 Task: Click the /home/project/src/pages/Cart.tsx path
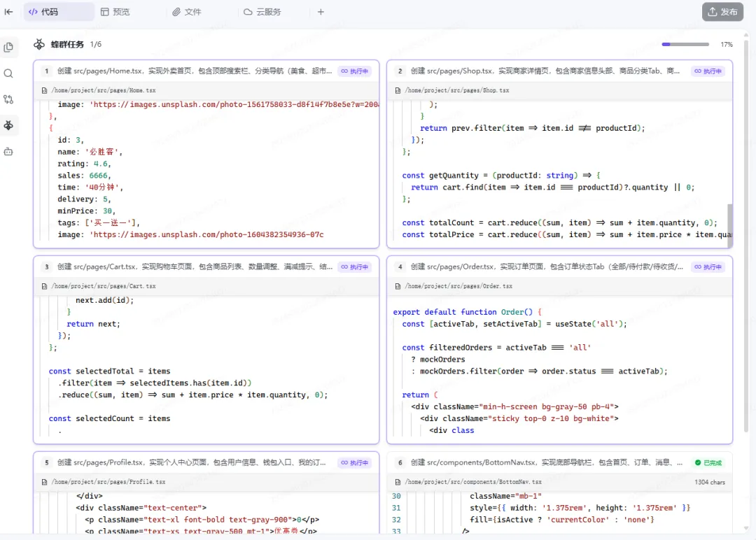(104, 286)
